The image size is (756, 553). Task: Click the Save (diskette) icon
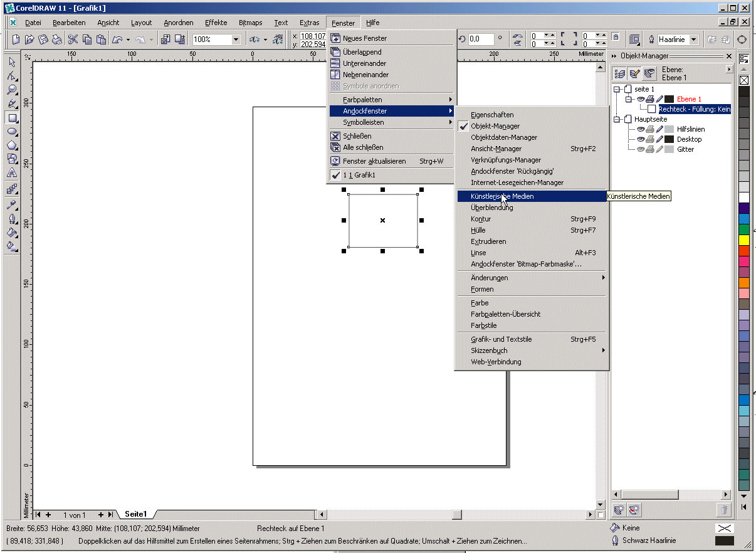43,39
